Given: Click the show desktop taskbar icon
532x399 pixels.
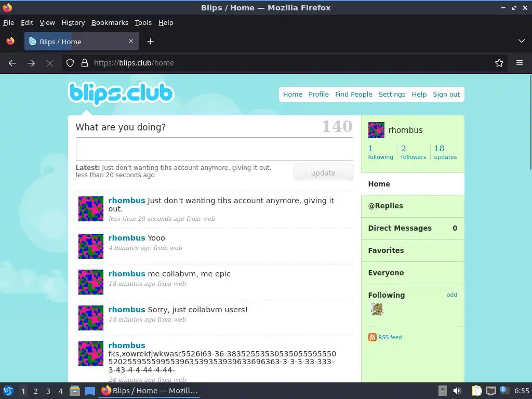Looking at the screenshot, I should click(89, 391).
